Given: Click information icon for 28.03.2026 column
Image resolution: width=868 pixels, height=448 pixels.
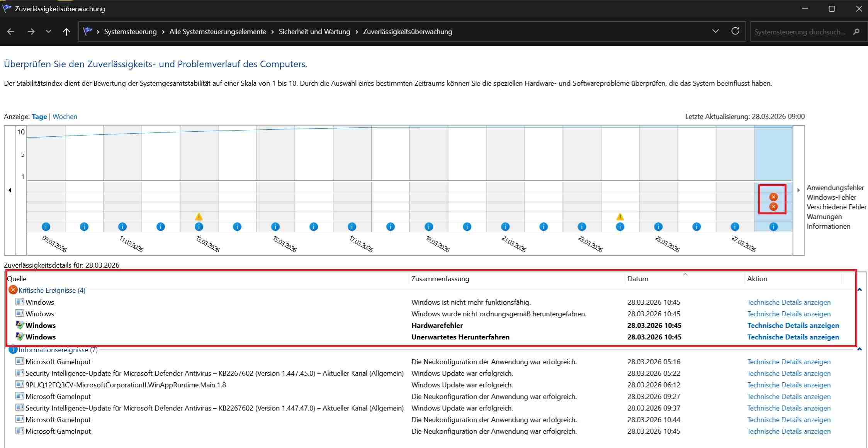Looking at the screenshot, I should tap(773, 227).
